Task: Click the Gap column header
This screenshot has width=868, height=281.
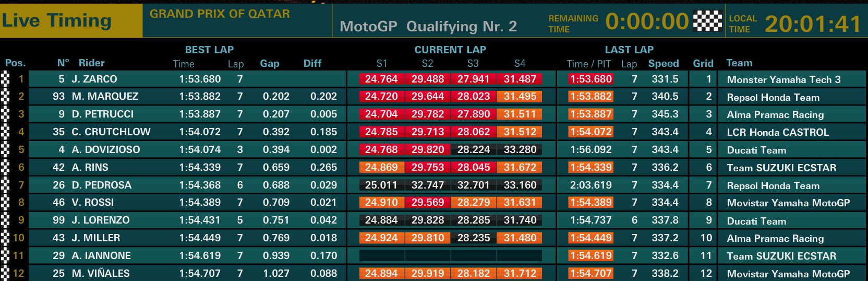Action: pos(270,63)
